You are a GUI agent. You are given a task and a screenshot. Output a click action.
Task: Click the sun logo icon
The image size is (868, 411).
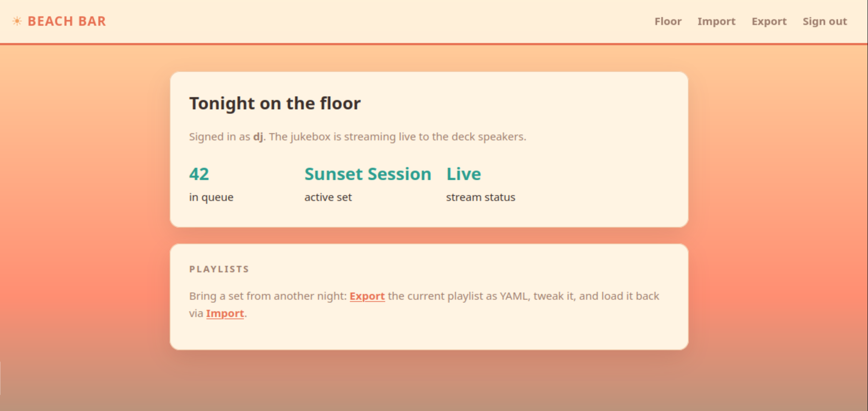click(17, 21)
